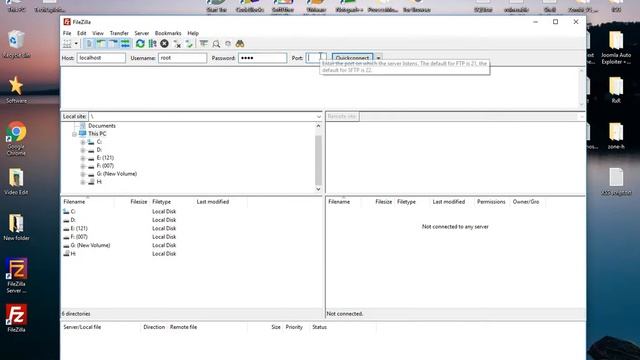
Task: Refresh file and folder lists
Action: pyautogui.click(x=140, y=44)
